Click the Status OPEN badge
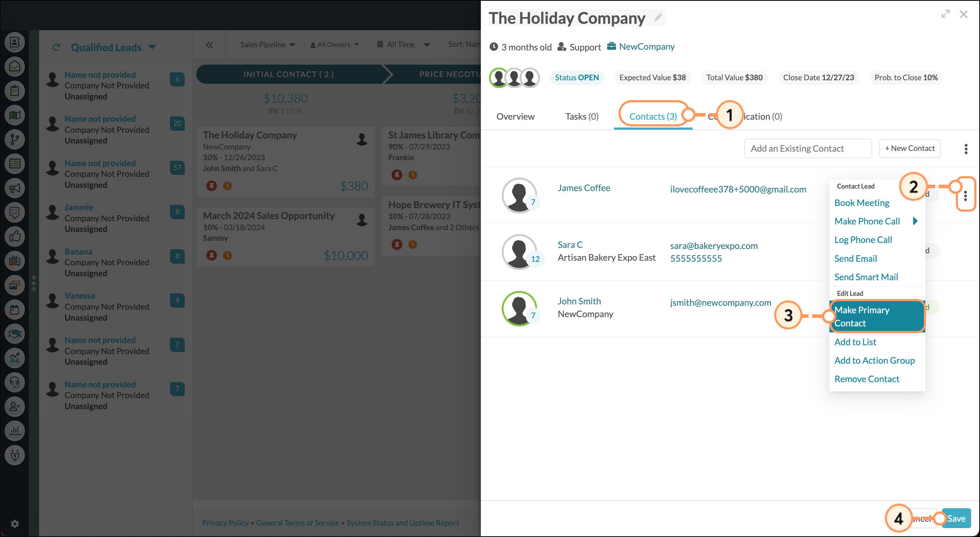 coord(577,78)
